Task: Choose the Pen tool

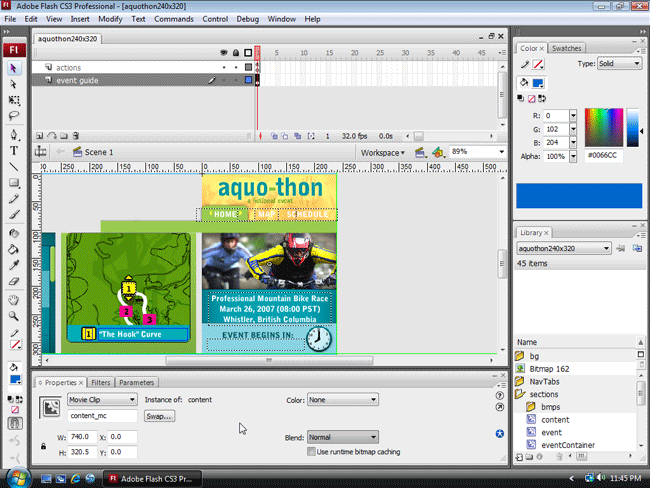Action: [14, 135]
